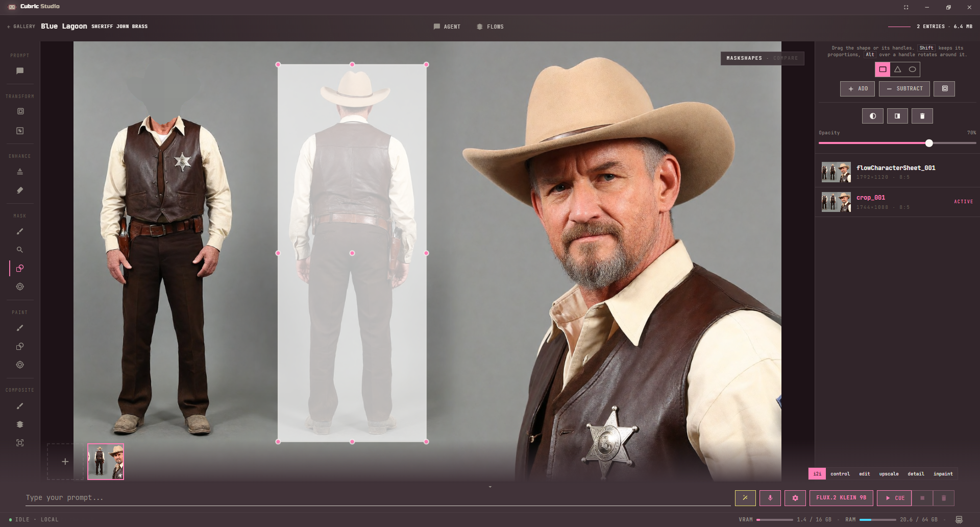The height and width of the screenshot is (527, 980).
Task: Select the Mask magnifier search tool
Action: tap(20, 250)
